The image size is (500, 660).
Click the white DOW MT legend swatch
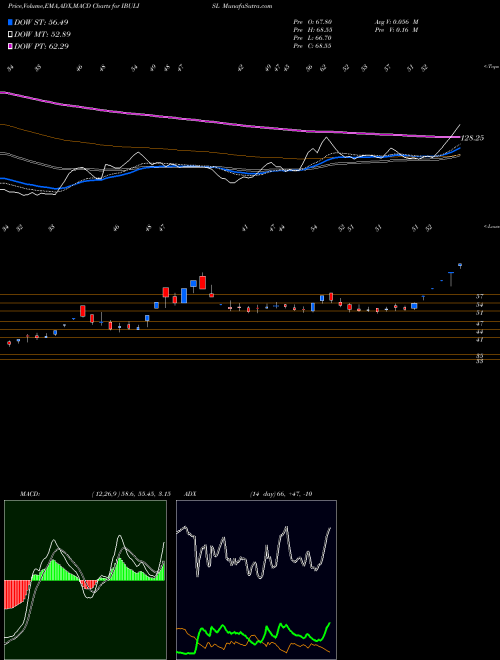pyautogui.click(x=10, y=35)
